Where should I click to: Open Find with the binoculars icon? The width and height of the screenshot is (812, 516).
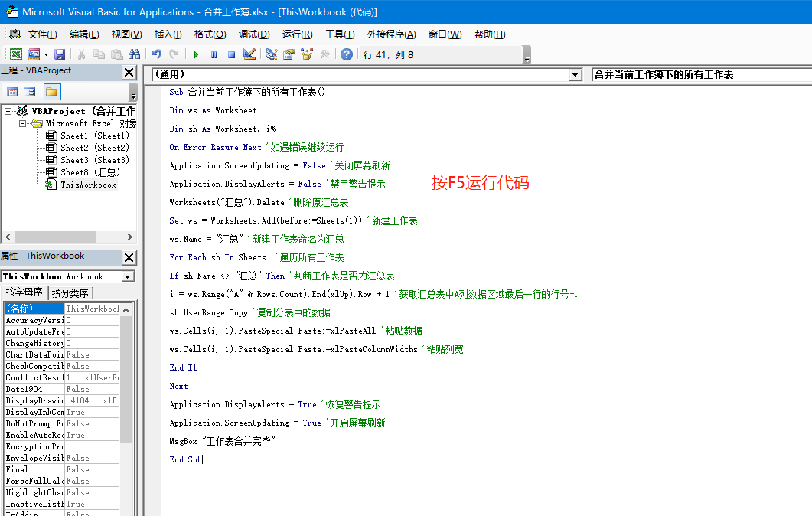(134, 54)
